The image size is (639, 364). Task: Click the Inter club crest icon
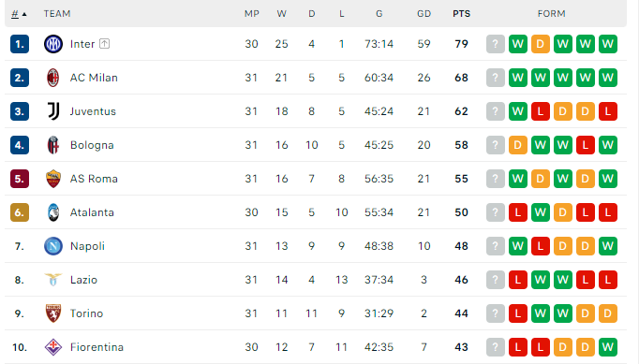(x=53, y=44)
